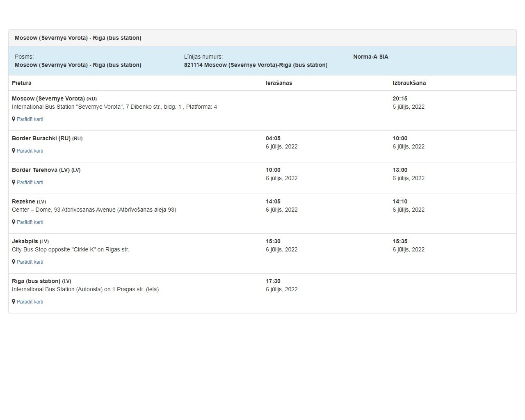Click map pin icon for Jekabpils stop

pos(14,262)
